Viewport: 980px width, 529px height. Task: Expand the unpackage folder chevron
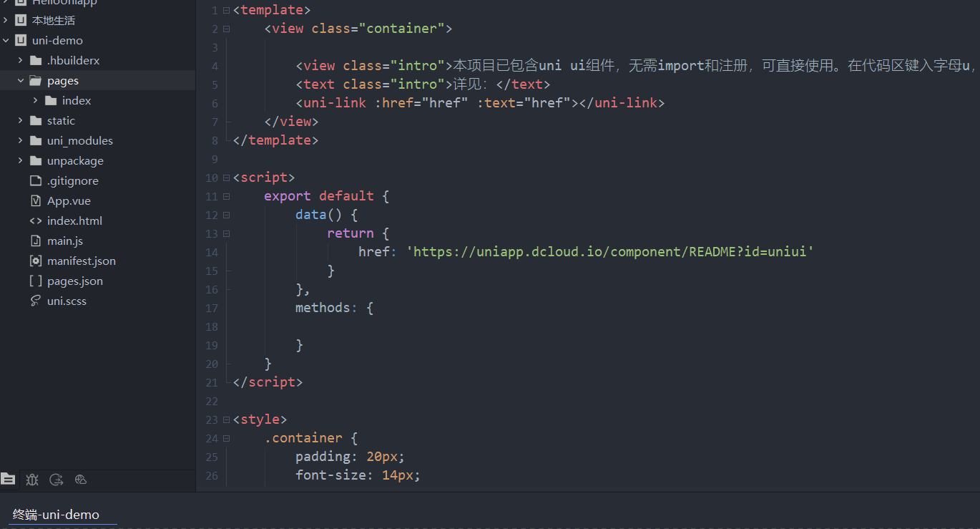point(21,160)
